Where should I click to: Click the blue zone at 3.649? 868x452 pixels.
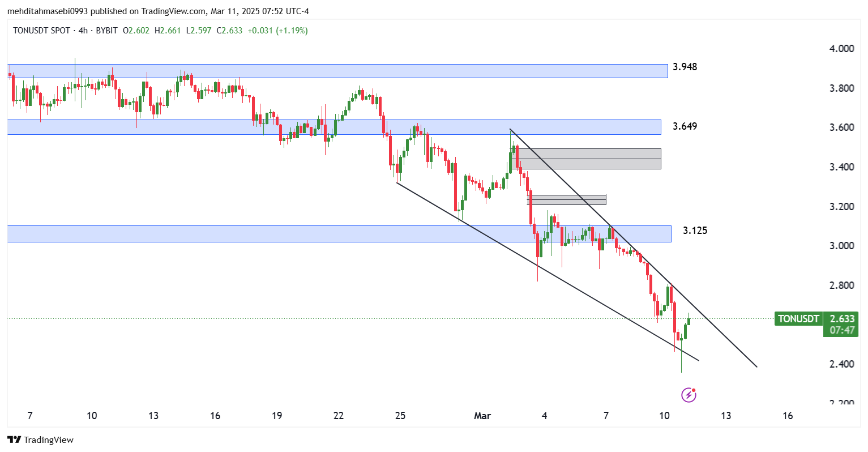[x=334, y=127]
